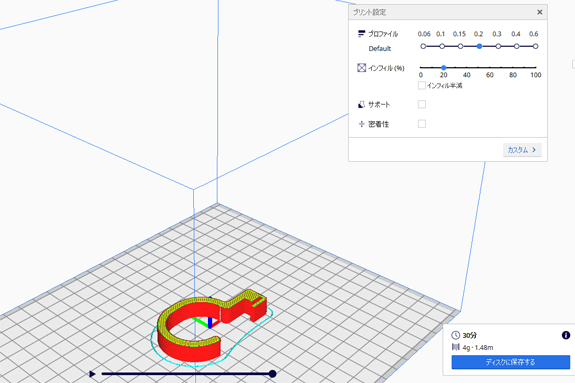
Task: Click the infill percentage slider handle
Action: point(444,68)
